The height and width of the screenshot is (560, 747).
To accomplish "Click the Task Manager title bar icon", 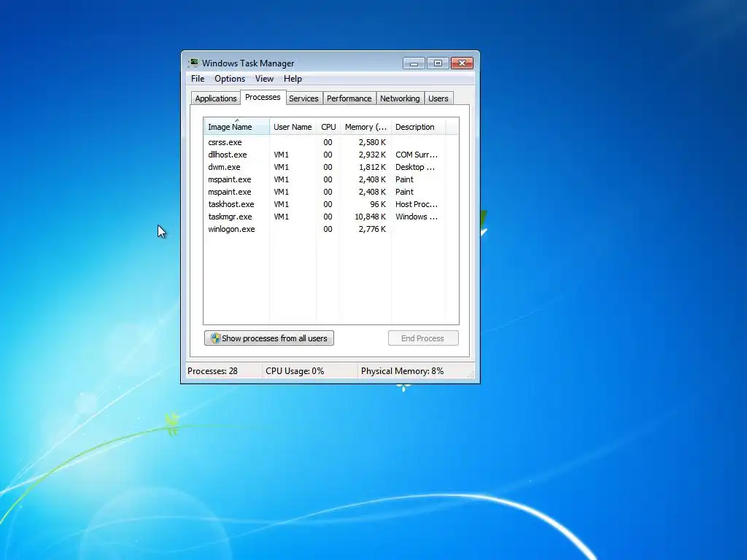I will coord(193,63).
